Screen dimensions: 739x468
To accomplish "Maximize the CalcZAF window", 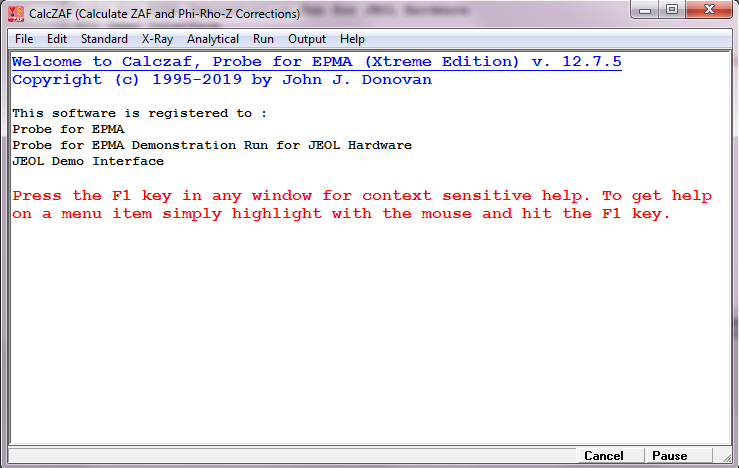I will (x=671, y=10).
